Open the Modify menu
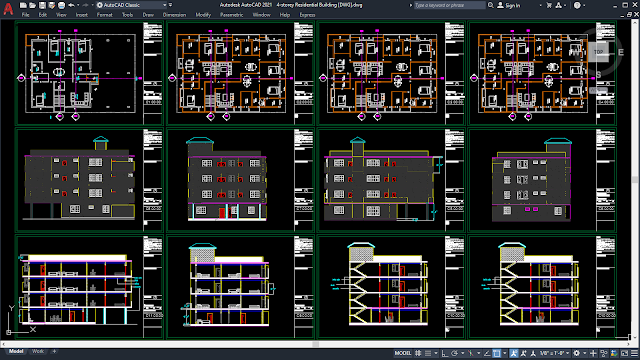This screenshot has width=640, height=360. tap(203, 15)
